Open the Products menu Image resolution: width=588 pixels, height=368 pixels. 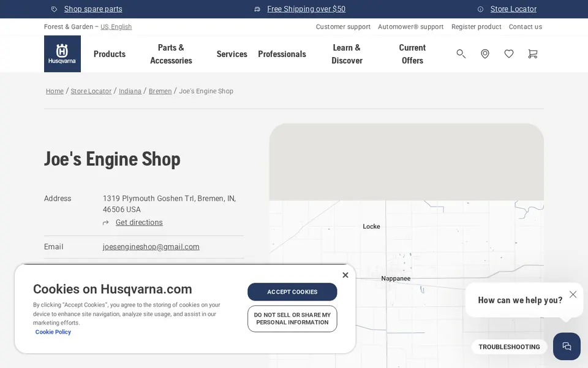[x=110, y=54]
